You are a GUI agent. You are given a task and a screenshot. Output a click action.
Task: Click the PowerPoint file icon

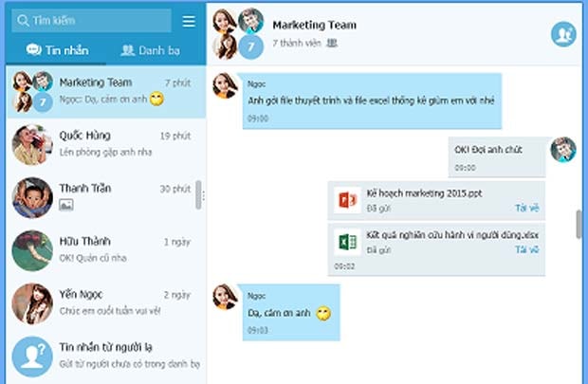[347, 200]
